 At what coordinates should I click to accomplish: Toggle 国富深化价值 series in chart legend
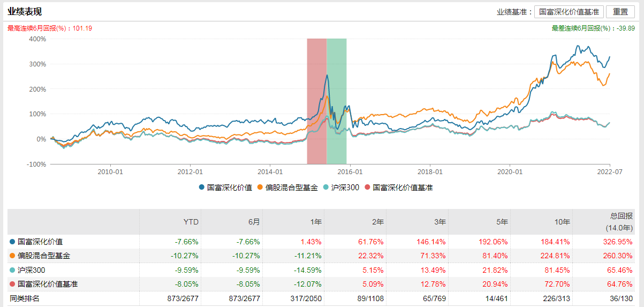225,188
